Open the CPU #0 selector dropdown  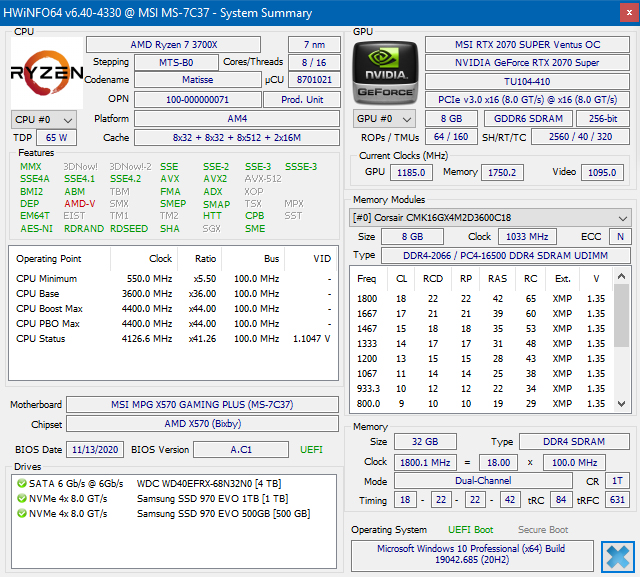tap(44, 120)
